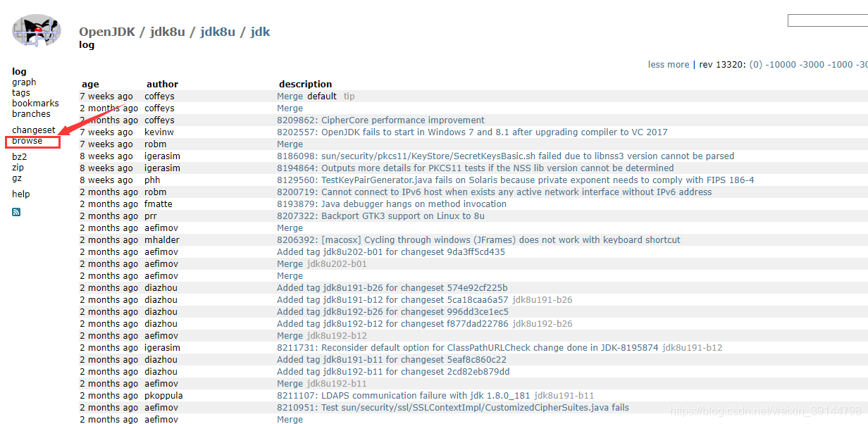Image resolution: width=868 pixels, height=424 pixels.
Task: Show the branches list
Action: click(x=31, y=114)
